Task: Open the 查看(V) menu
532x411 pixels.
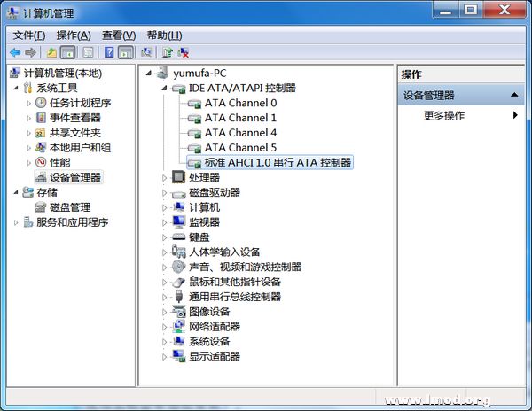Action: pos(119,35)
